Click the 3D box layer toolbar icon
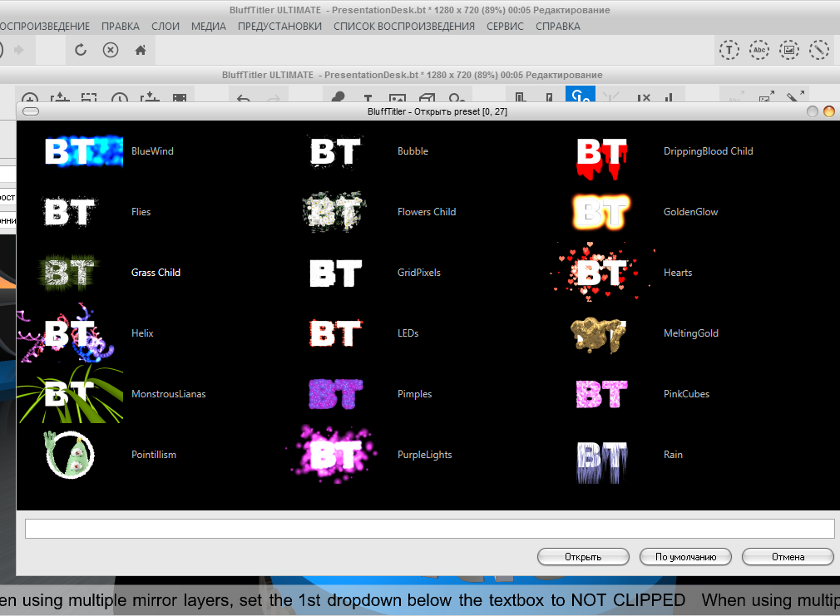The image size is (840, 616). tap(427, 98)
